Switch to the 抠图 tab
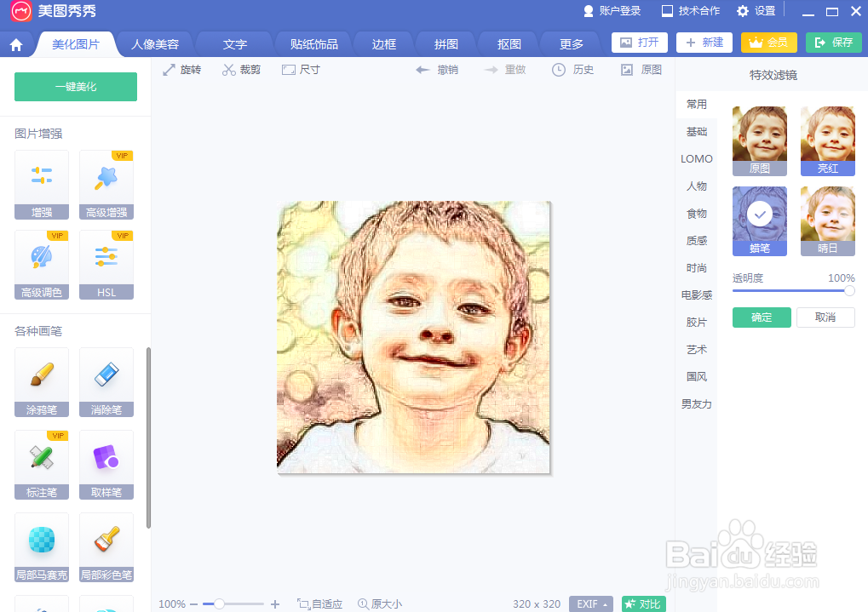Screen dimensions: 868x612 click(x=509, y=44)
